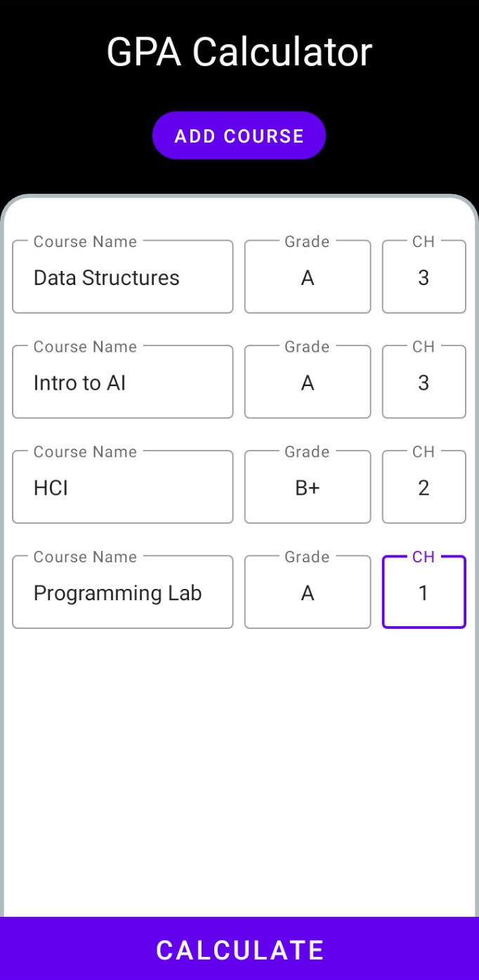Viewport: 479px width, 980px height.
Task: Click the Intro to AI course name field
Action: (122, 382)
